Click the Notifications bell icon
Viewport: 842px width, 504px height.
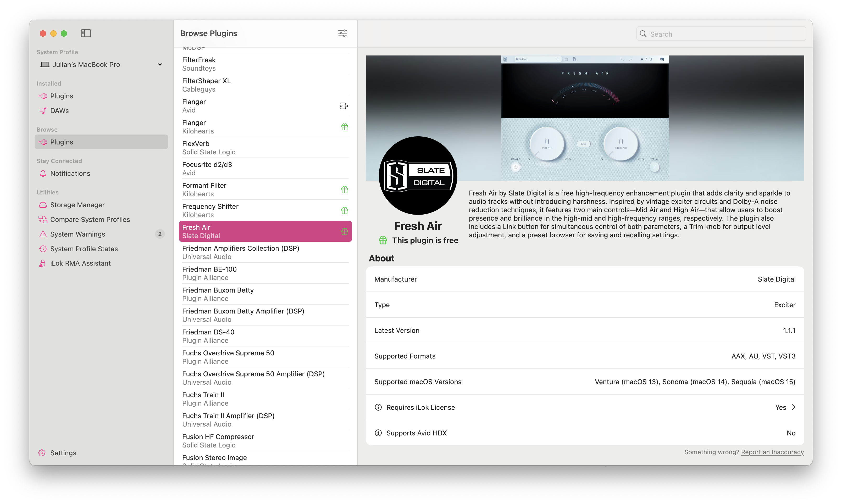(43, 173)
